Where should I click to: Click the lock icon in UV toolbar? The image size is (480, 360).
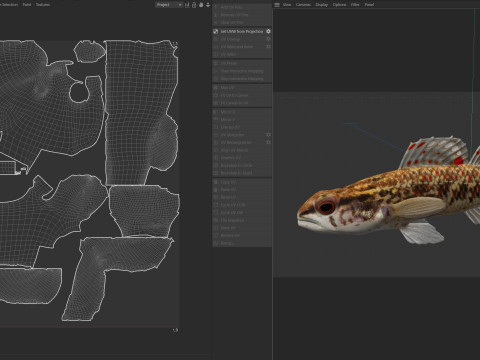pos(194,5)
